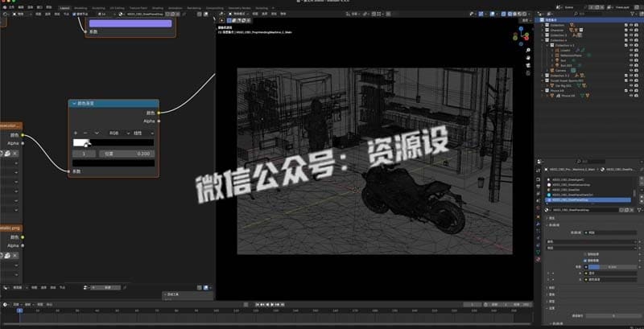Click the outliner filter funnel icon
Viewport: 644px width, 329px height.
click(633, 14)
